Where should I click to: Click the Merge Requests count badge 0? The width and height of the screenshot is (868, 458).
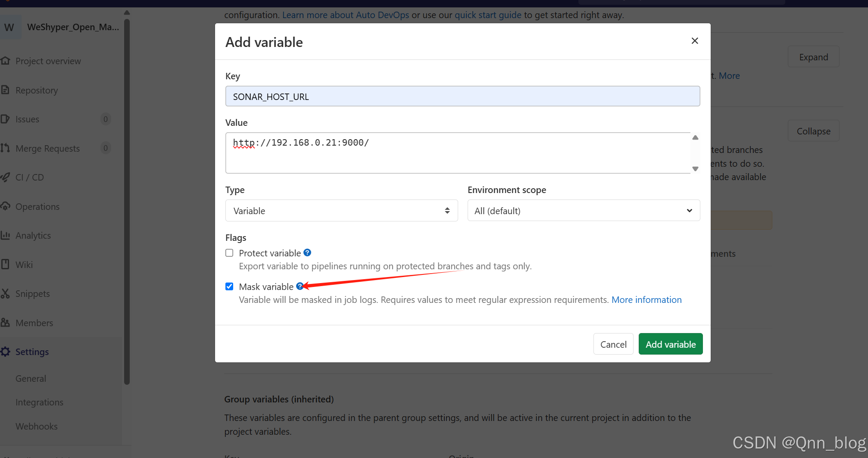click(106, 148)
